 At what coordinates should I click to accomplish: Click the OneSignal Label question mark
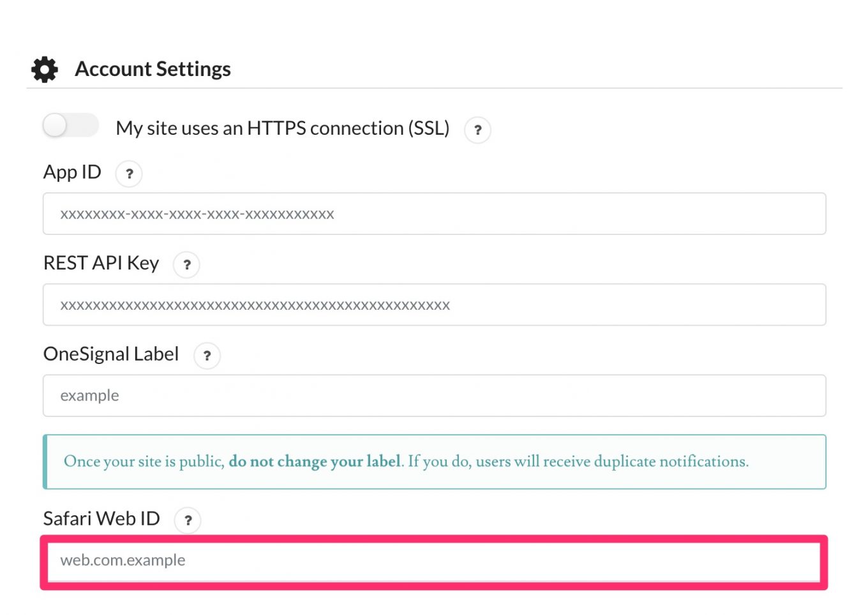point(207,356)
